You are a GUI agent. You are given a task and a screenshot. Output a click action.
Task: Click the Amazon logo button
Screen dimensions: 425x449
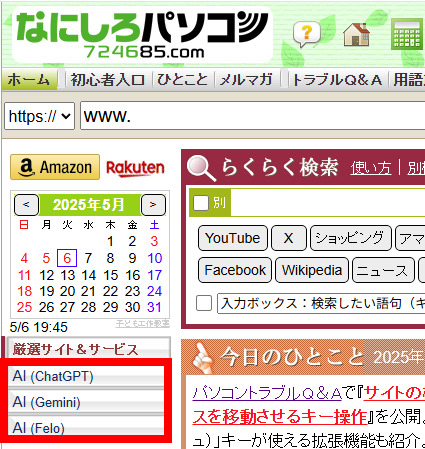(55, 167)
